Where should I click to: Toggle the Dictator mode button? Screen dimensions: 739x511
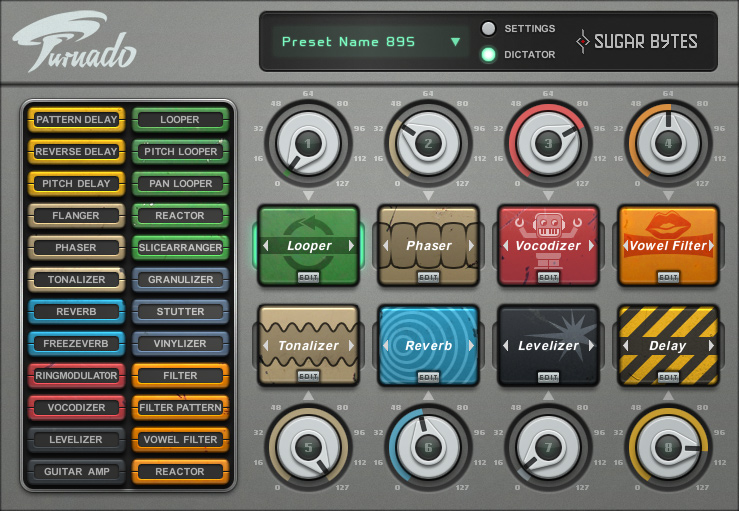coord(488,55)
